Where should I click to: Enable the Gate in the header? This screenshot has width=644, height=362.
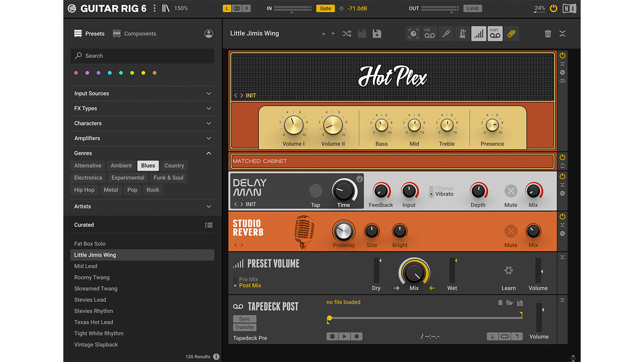click(x=325, y=8)
